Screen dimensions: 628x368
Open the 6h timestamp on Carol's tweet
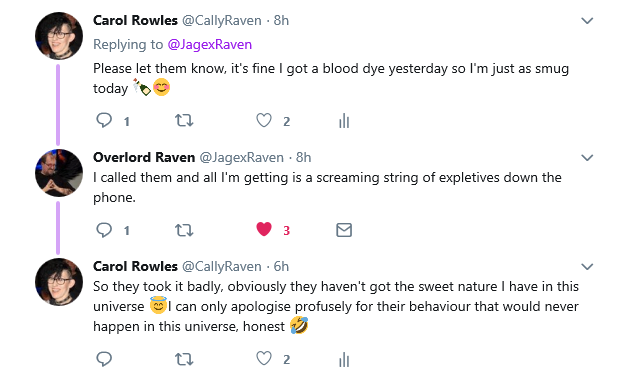(x=281, y=266)
